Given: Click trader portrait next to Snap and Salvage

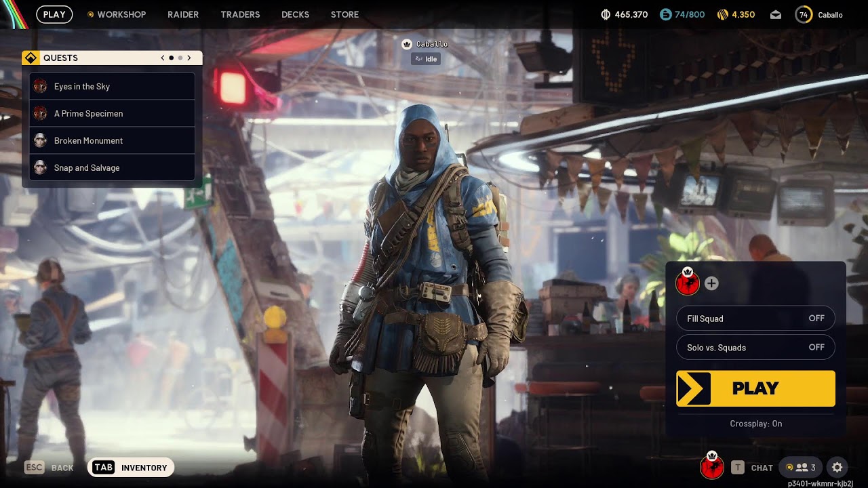Looking at the screenshot, I should click(x=40, y=167).
